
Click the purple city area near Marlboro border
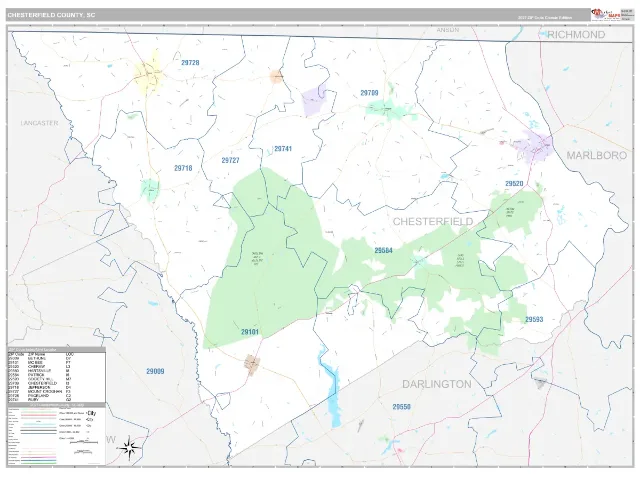coord(534,146)
